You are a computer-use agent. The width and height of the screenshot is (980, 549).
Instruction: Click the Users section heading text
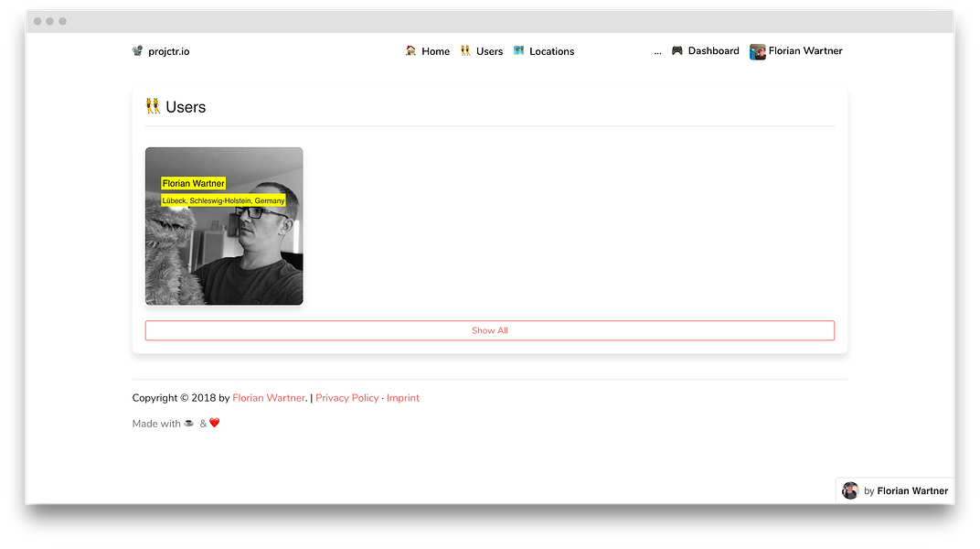[x=186, y=107]
